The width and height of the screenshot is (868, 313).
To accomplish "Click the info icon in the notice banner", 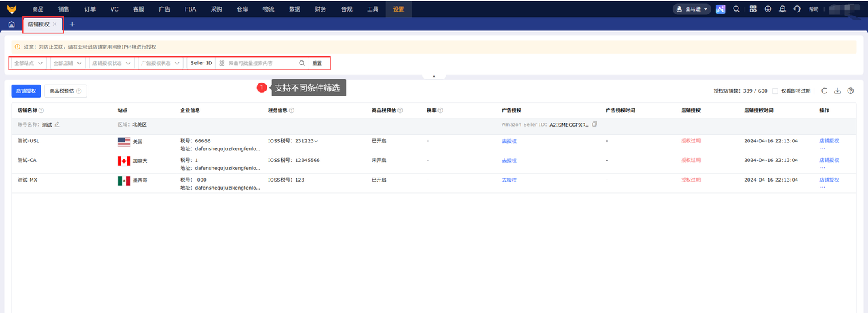I will (18, 47).
